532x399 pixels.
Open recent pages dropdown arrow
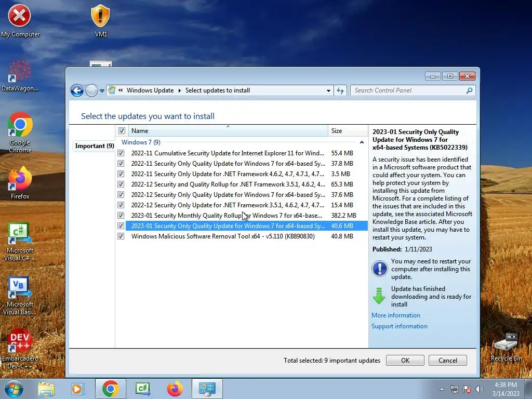(x=102, y=91)
